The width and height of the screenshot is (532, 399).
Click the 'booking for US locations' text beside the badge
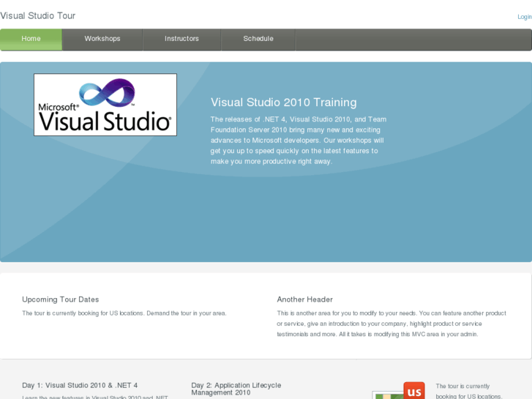(x=468, y=396)
